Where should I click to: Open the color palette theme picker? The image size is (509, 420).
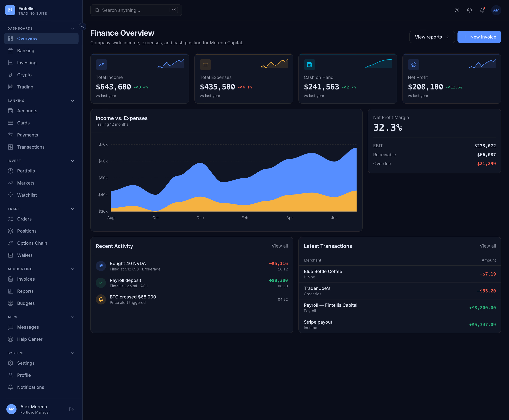click(x=470, y=10)
